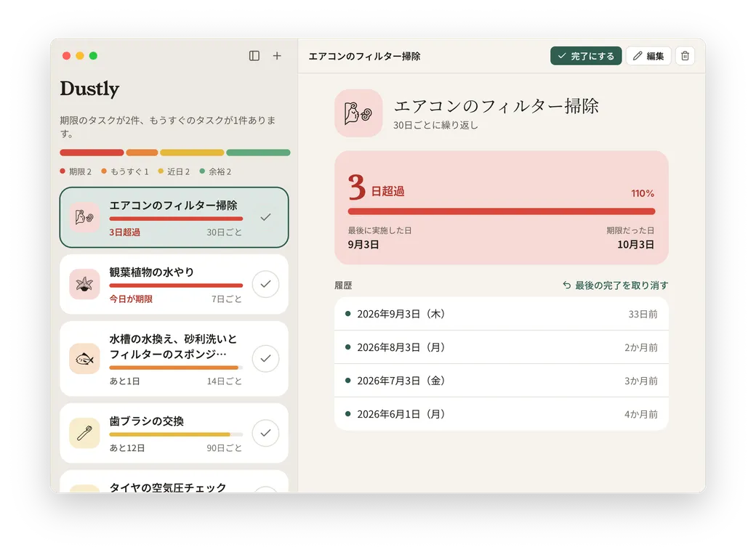Add a new task with plus icon
Screen dimensions: 756x555
277,56
